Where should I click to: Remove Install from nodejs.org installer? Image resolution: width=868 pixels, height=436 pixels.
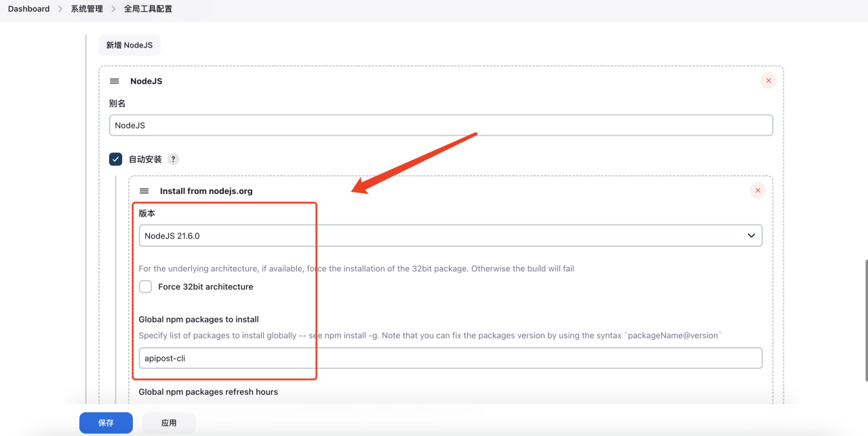coord(757,191)
